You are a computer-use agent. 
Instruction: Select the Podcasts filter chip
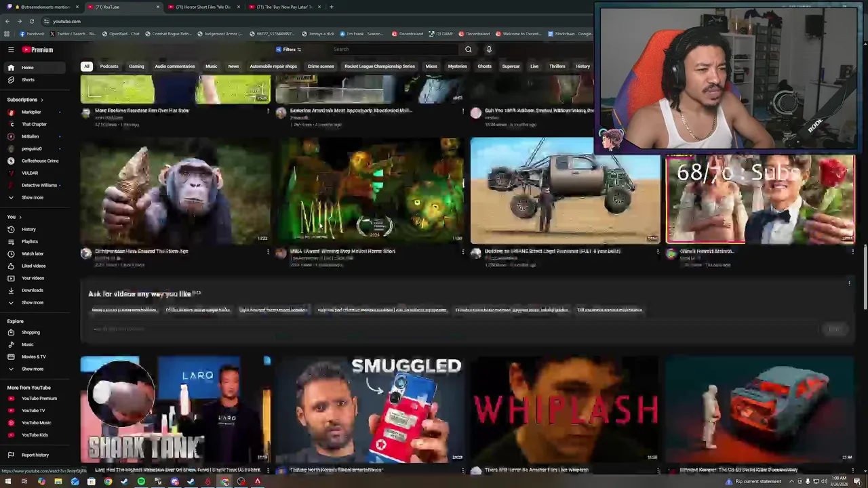pos(109,66)
